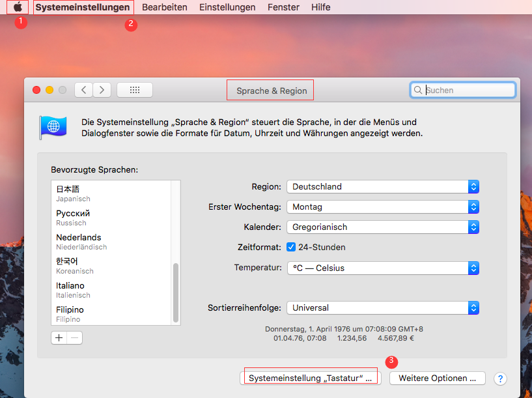Image resolution: width=532 pixels, height=398 pixels.
Task: Click the language list scrollbar
Action: coord(176,292)
